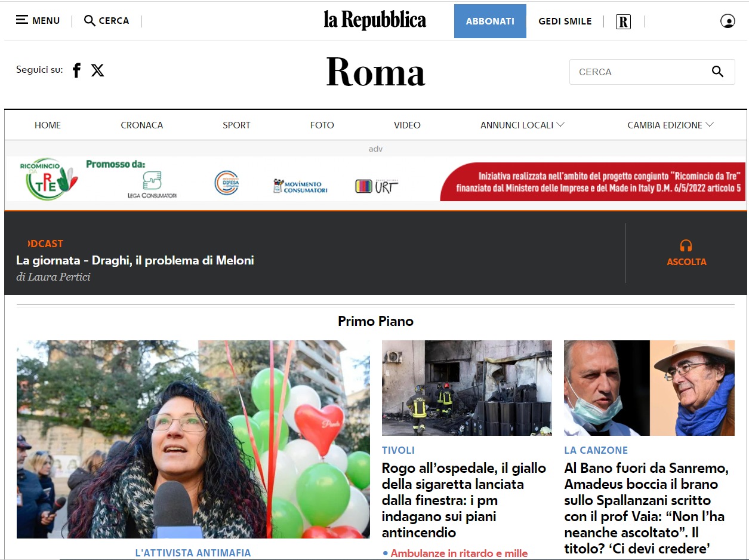Open the user account profile icon
The image size is (749, 560).
tap(728, 21)
